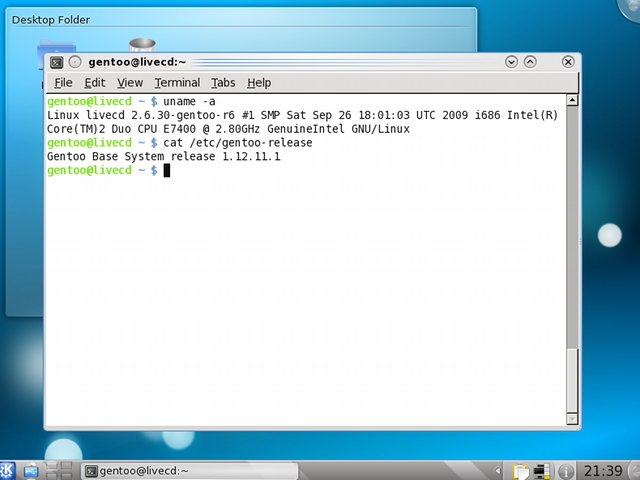
Task: Toggle the on-all-desktops pin button in title bar
Action: (75, 62)
